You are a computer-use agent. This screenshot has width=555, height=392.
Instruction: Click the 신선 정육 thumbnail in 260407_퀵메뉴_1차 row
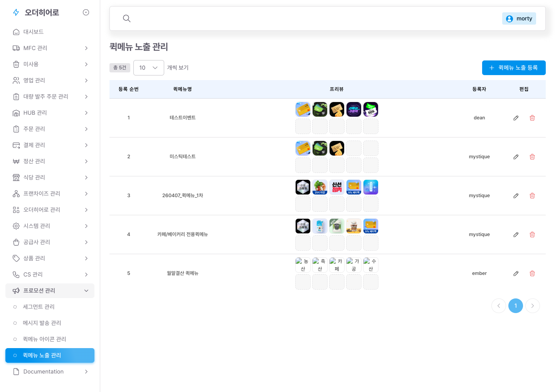tap(337, 187)
